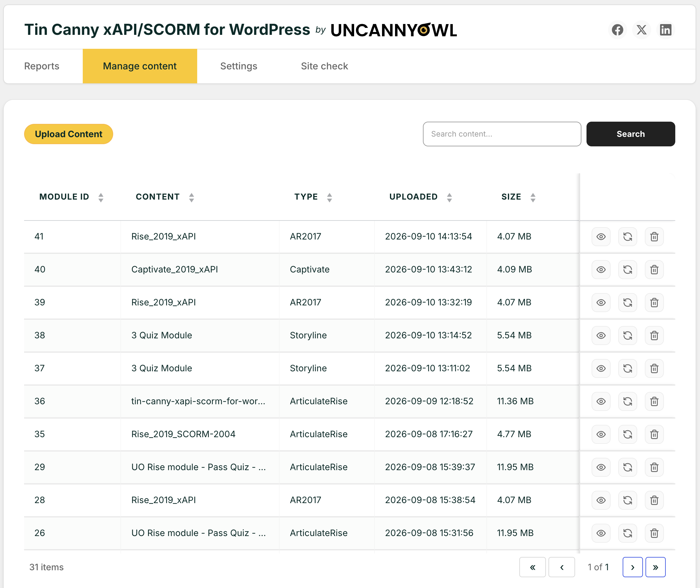Image resolution: width=700 pixels, height=588 pixels.
Task: Delete module 39 with the trash icon
Action: [x=654, y=303]
